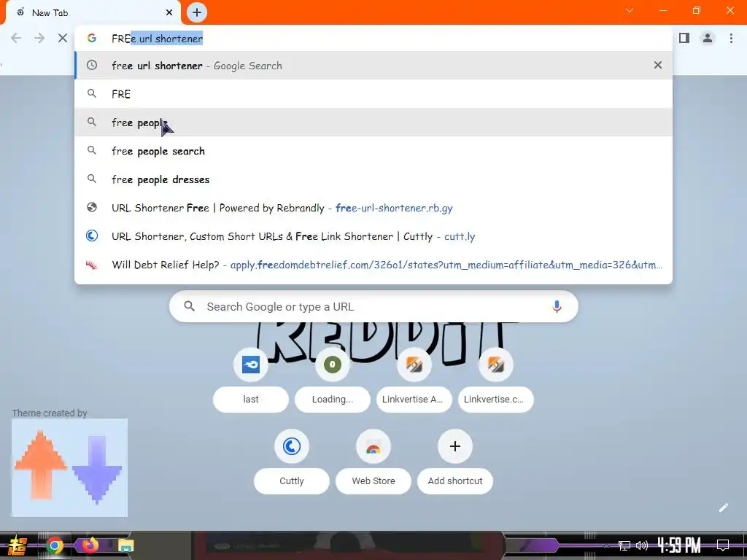This screenshot has width=747, height=560.
Task: Open the tab search chevron
Action: point(630,10)
